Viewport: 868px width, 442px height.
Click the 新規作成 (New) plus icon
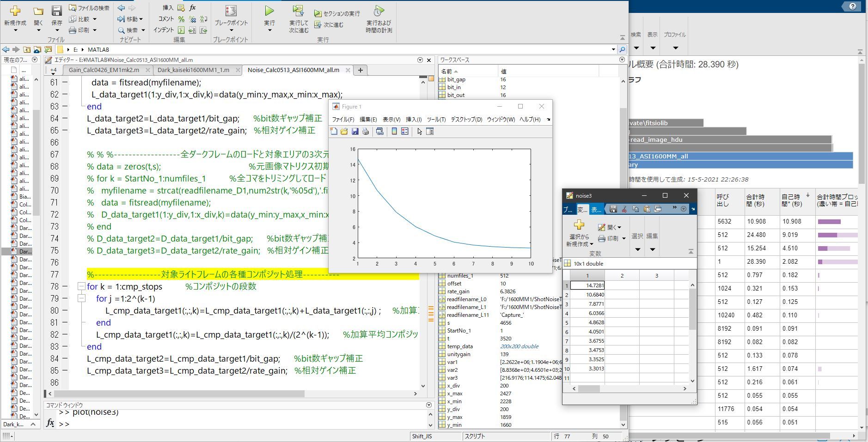pos(15,11)
